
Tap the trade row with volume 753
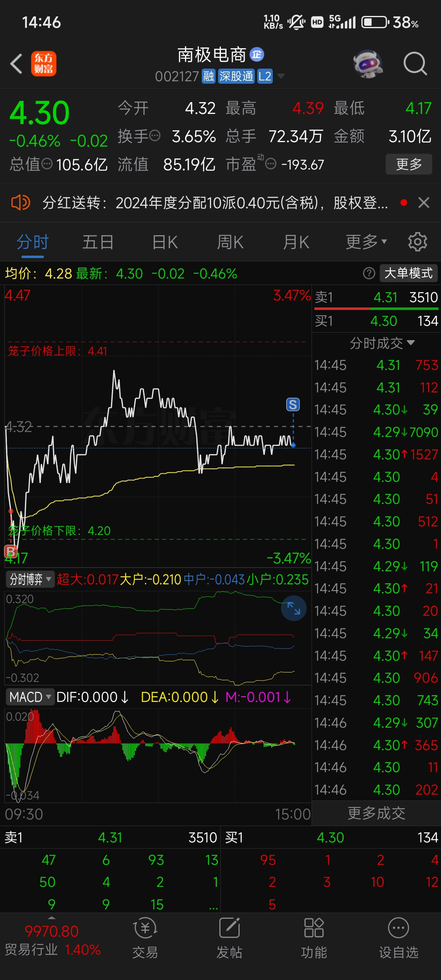click(376, 365)
